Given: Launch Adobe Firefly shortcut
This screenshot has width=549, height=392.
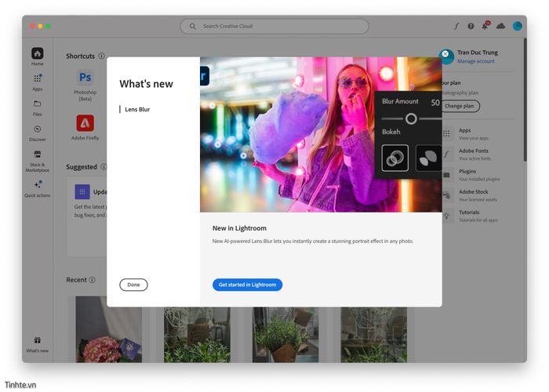Looking at the screenshot, I should (x=85, y=127).
